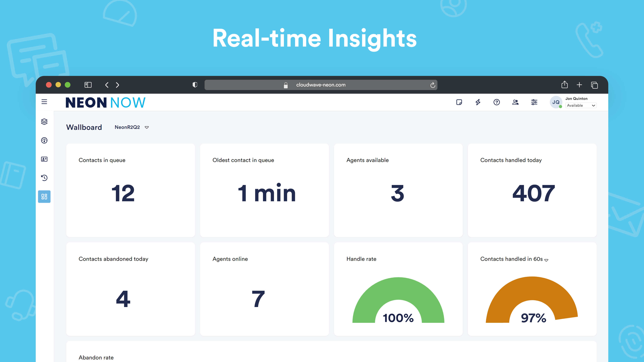Image resolution: width=644 pixels, height=362 pixels.
Task: Open the hamburger menu
Action: coord(44,102)
